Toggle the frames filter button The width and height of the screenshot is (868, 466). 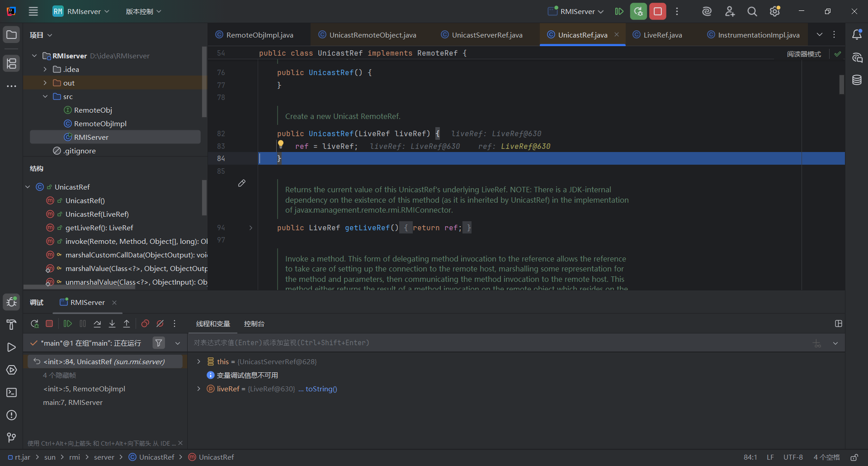point(159,343)
